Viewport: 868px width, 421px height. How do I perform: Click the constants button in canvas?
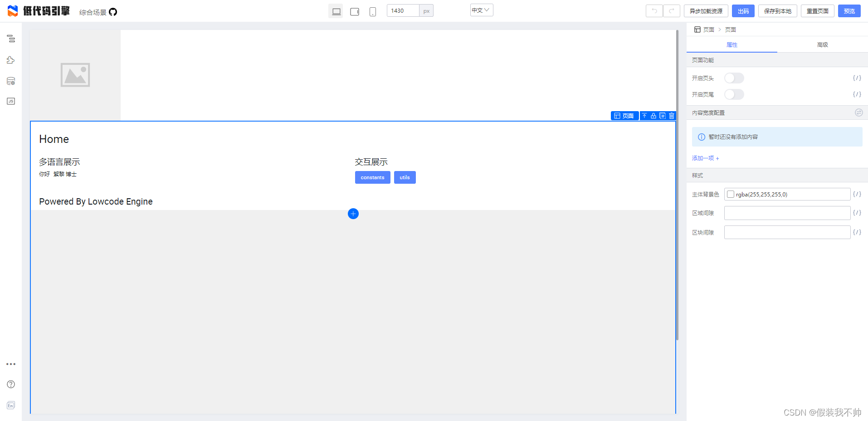(372, 177)
